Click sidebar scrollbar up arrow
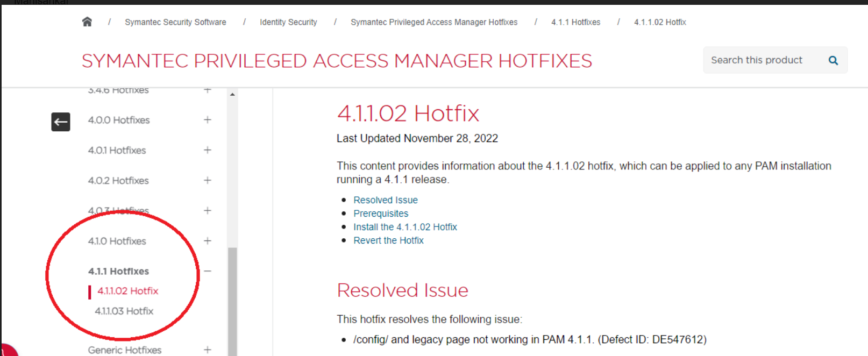The width and height of the screenshot is (868, 356). point(232,94)
